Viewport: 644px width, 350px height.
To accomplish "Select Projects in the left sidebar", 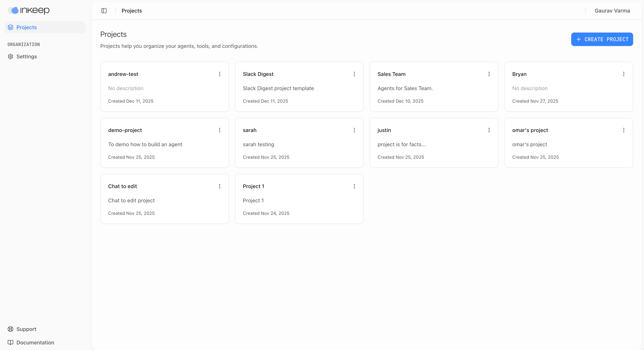I will pos(27,27).
